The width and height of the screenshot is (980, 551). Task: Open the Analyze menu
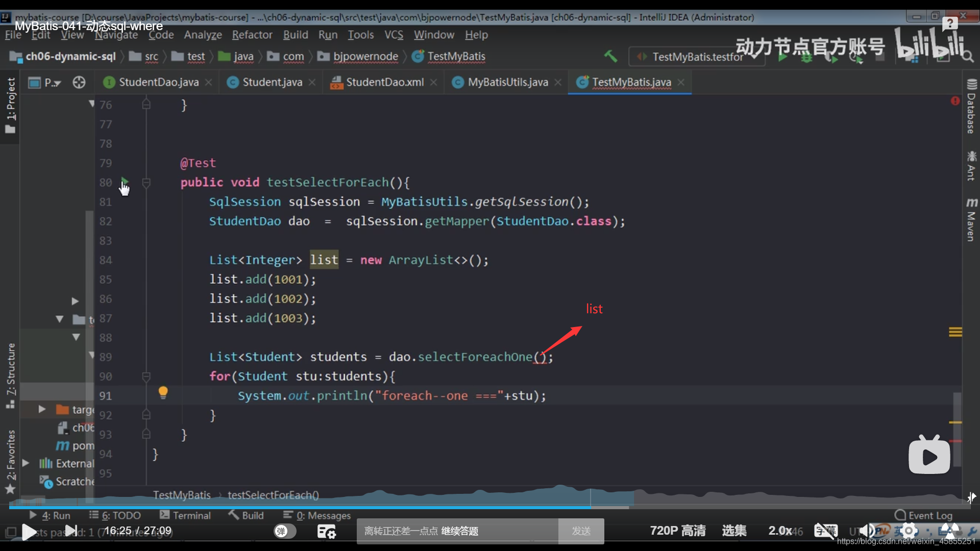(x=203, y=35)
